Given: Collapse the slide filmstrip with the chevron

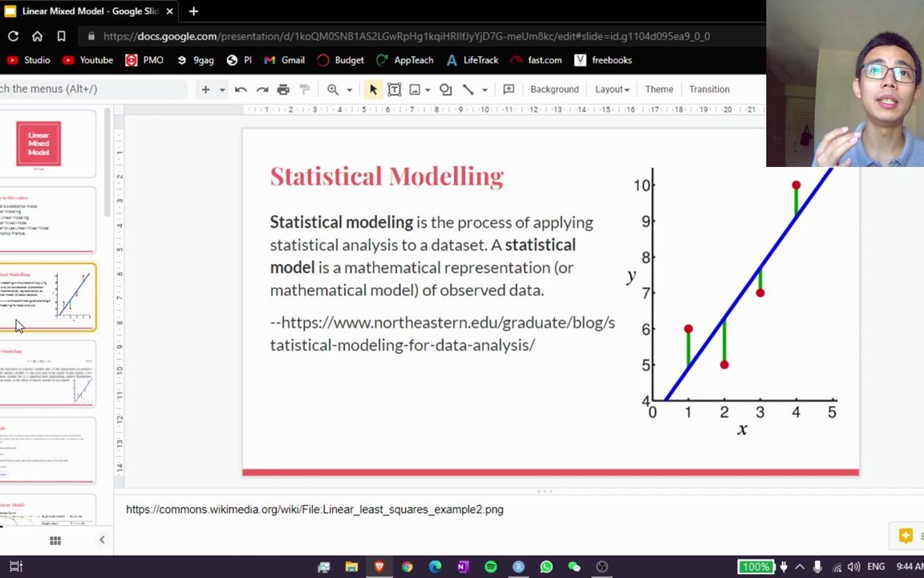Looking at the screenshot, I should point(102,539).
